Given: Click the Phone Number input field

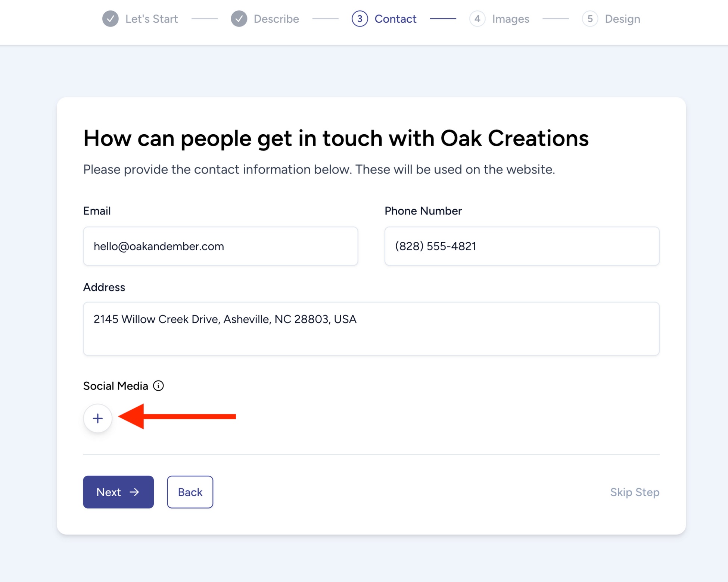Looking at the screenshot, I should pyautogui.click(x=522, y=246).
